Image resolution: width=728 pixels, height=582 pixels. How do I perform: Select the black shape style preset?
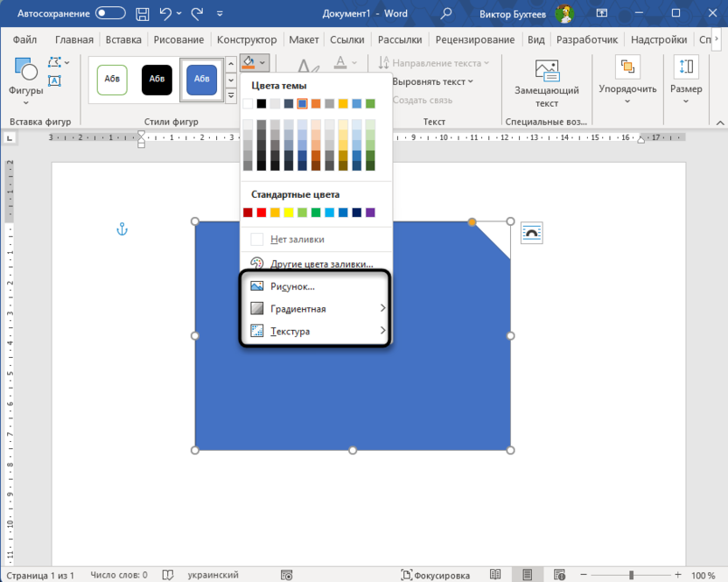[x=157, y=79]
